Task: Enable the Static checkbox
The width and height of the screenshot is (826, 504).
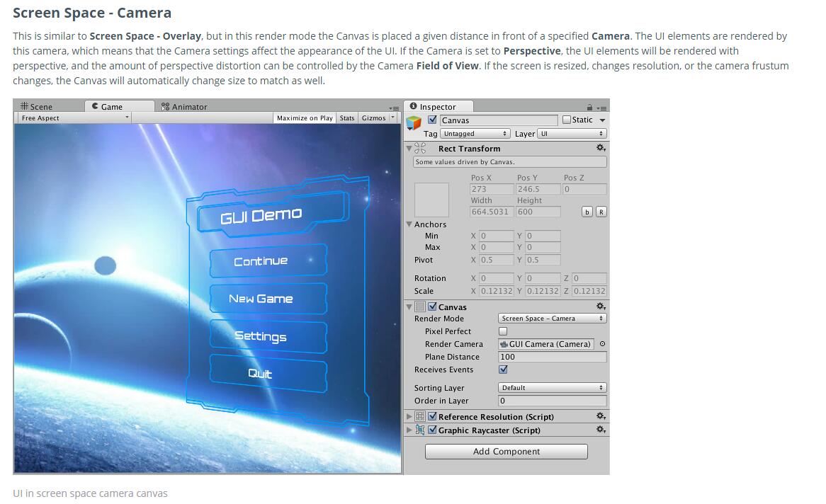Action: point(566,120)
